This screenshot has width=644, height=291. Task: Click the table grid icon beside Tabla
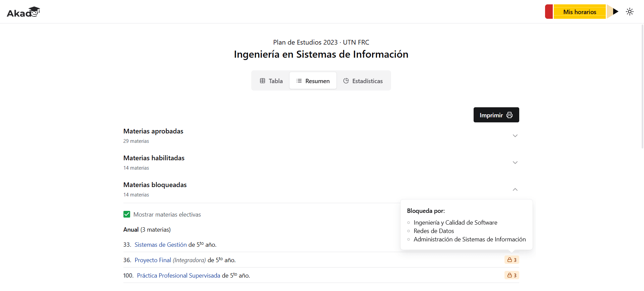(x=263, y=81)
